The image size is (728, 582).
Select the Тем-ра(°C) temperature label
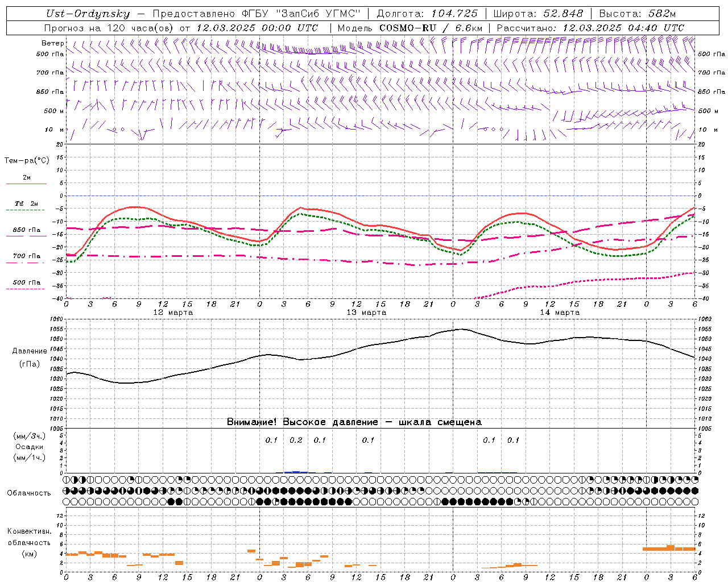(x=27, y=161)
